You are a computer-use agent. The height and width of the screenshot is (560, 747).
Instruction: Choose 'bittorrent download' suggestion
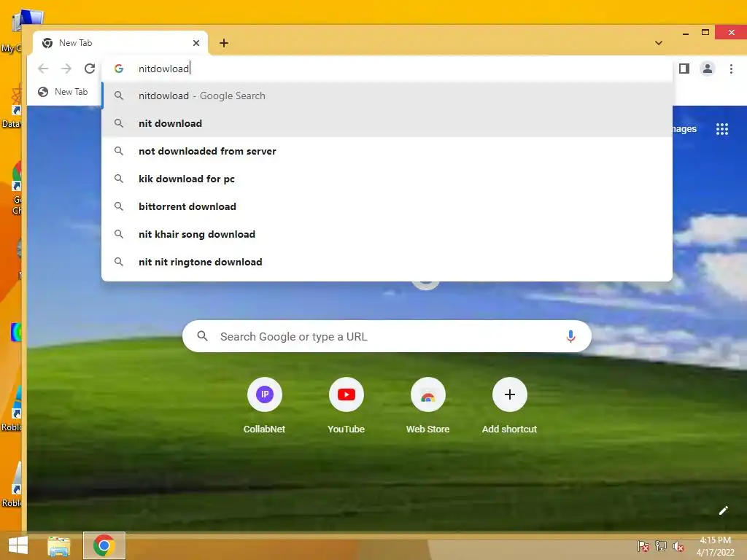(x=387, y=206)
